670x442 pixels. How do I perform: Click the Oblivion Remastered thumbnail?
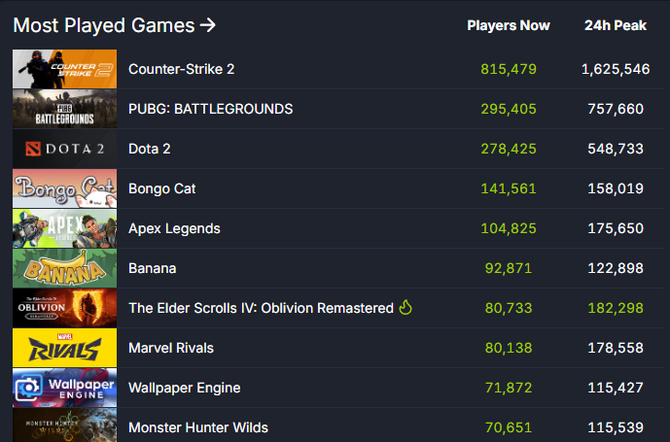(x=65, y=308)
